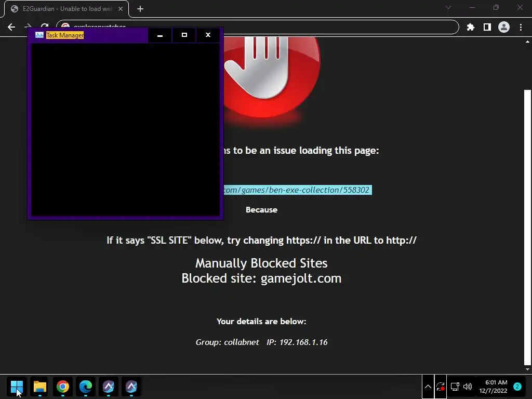
Task: Restore down the Chrome window
Action: tap(496, 7)
